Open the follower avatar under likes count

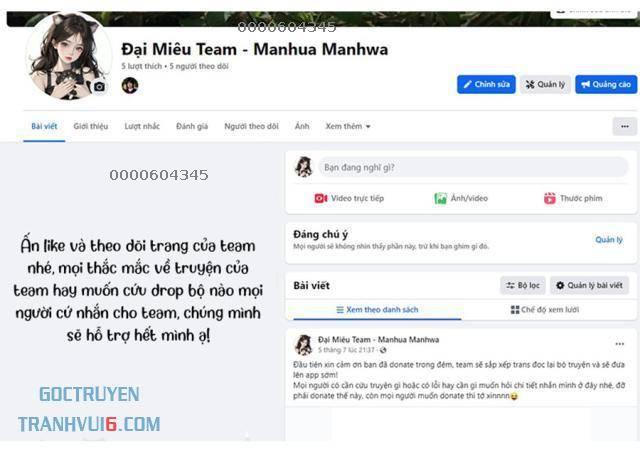(x=130, y=85)
